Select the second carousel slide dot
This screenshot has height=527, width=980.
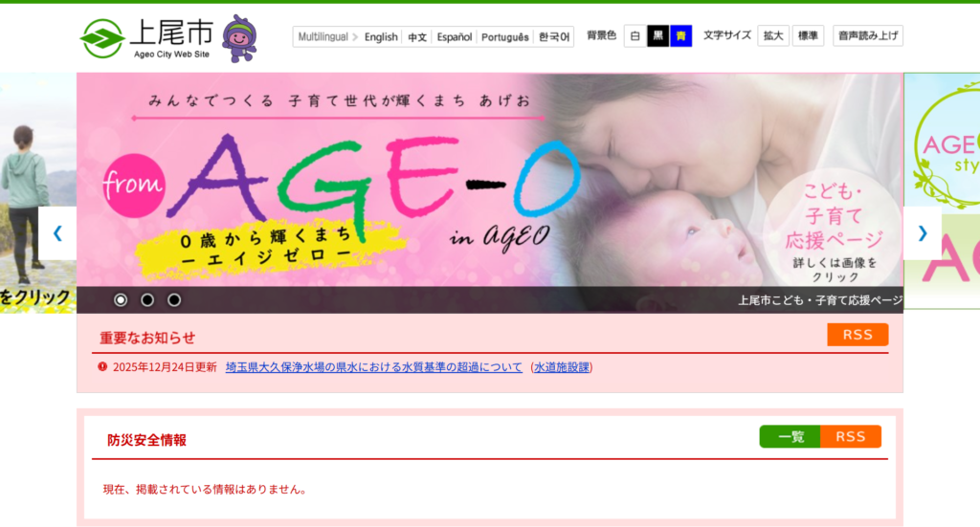coord(147,299)
